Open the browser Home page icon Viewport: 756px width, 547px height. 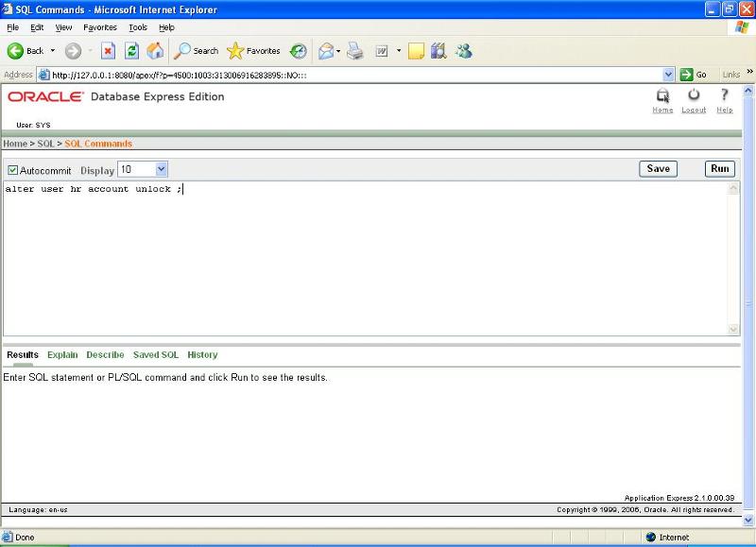coord(155,51)
